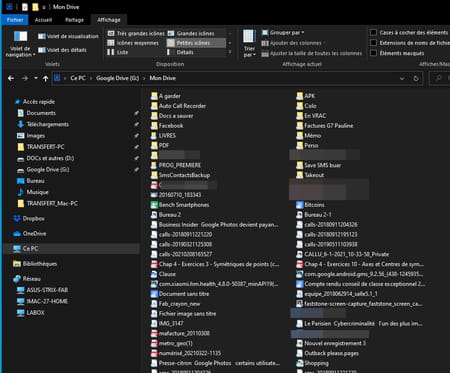The height and width of the screenshot is (373, 450).
Task: Switch to Détails layout
Action: (x=181, y=52)
